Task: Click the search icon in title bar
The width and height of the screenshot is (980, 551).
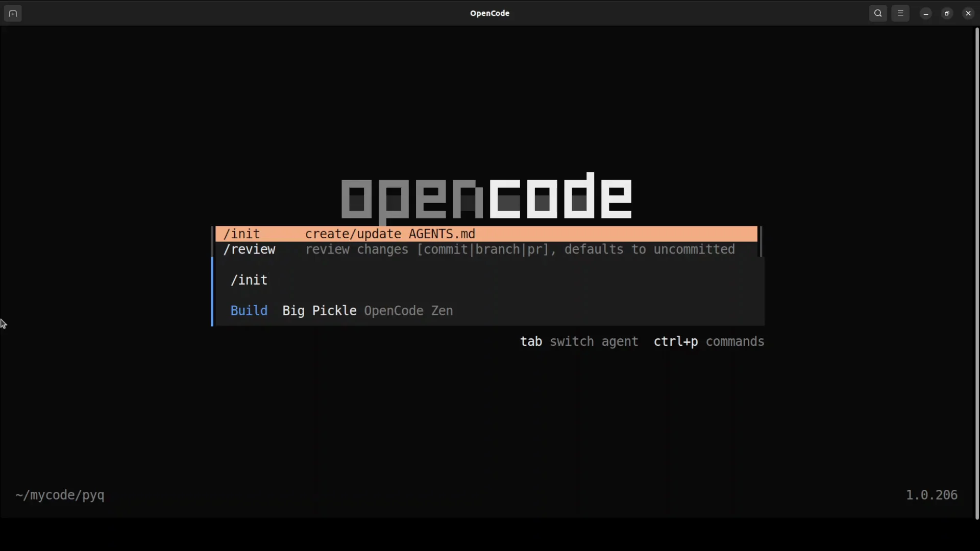Action: click(878, 13)
